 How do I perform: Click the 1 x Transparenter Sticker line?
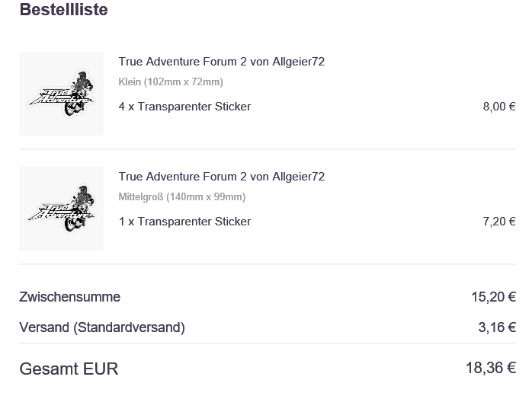coord(184,222)
